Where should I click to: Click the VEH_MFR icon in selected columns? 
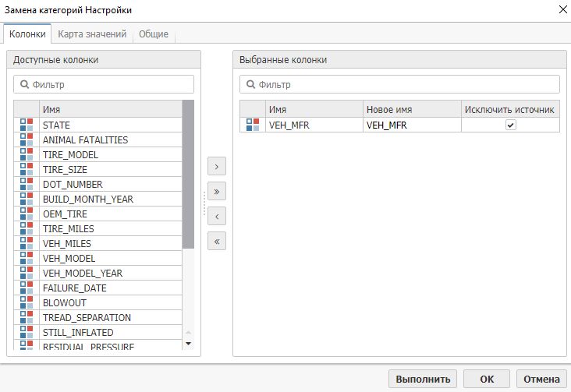point(252,125)
